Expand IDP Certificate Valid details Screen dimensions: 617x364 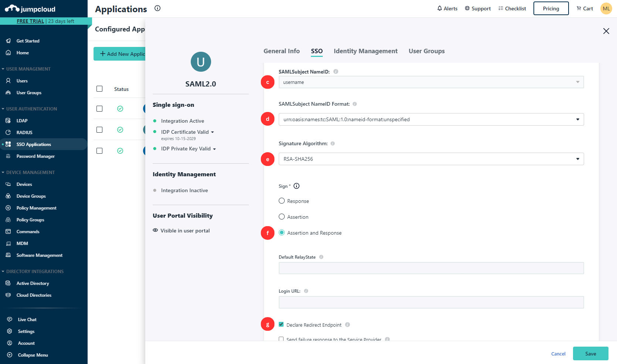tap(213, 132)
